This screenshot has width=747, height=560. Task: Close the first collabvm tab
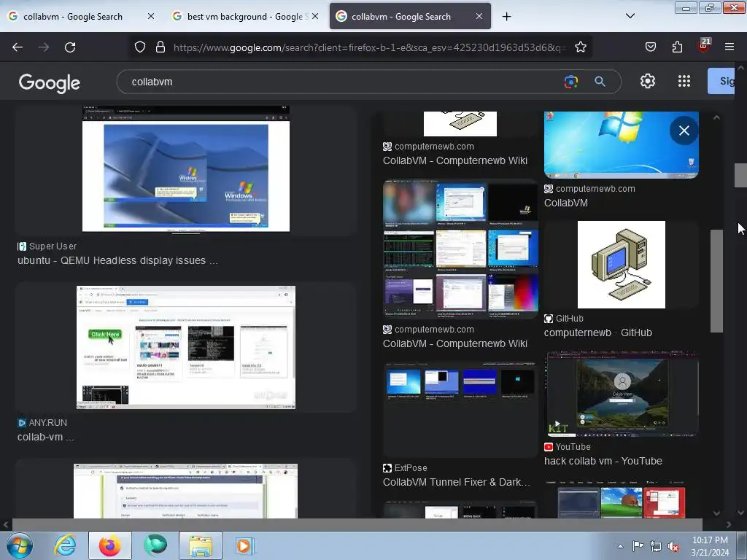151,16
